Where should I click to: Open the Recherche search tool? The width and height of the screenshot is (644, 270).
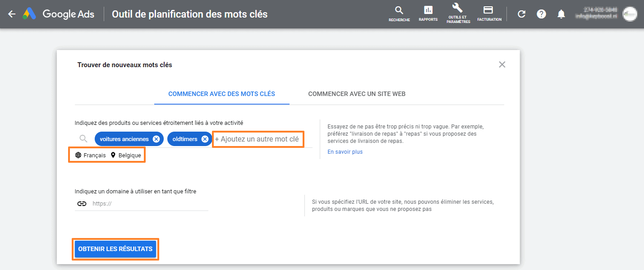click(x=399, y=14)
